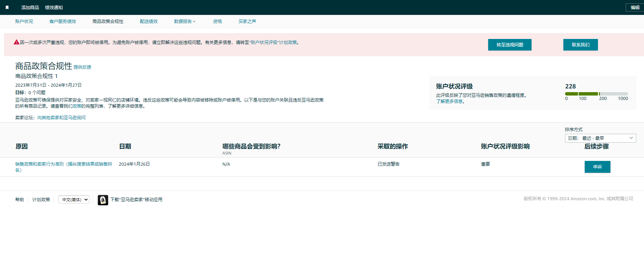Open the 销售政策和卖家行为准则 violation link
The height and width of the screenshot is (271, 644).
click(64, 167)
